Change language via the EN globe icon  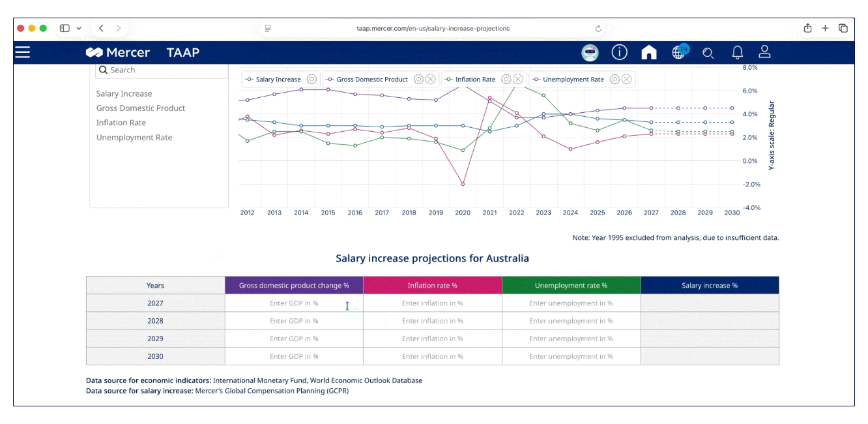coord(680,52)
